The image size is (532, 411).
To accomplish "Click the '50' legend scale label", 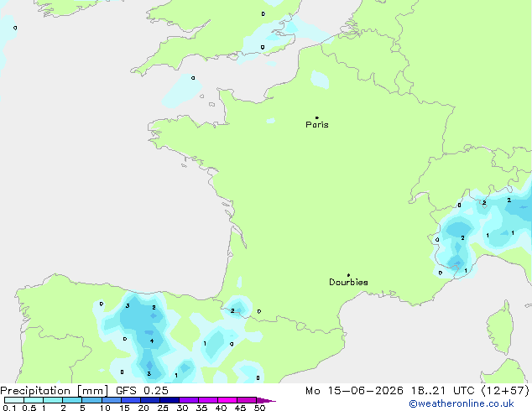I will 260,408.
